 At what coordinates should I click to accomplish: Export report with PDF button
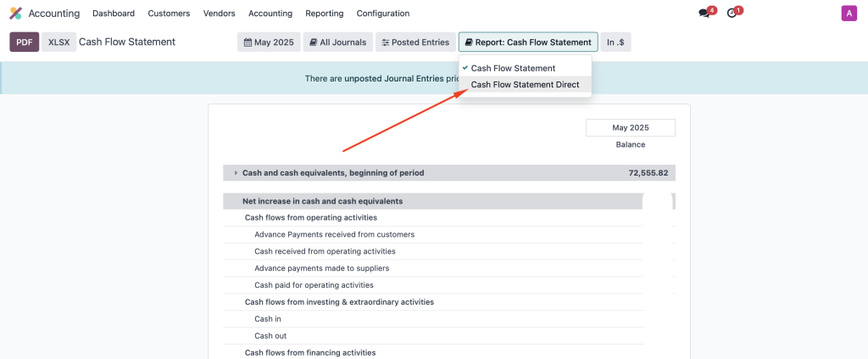(25, 42)
